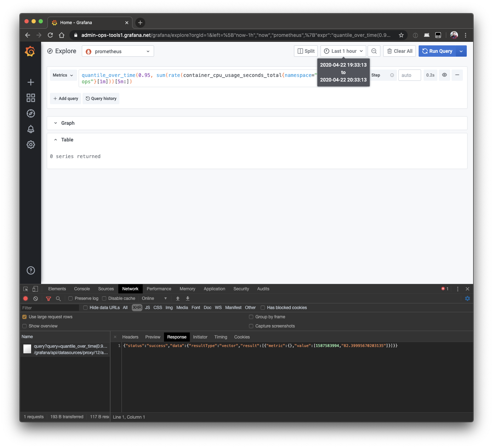
Task: Toggle the query eye icon to disable the query
Action: tap(444, 75)
